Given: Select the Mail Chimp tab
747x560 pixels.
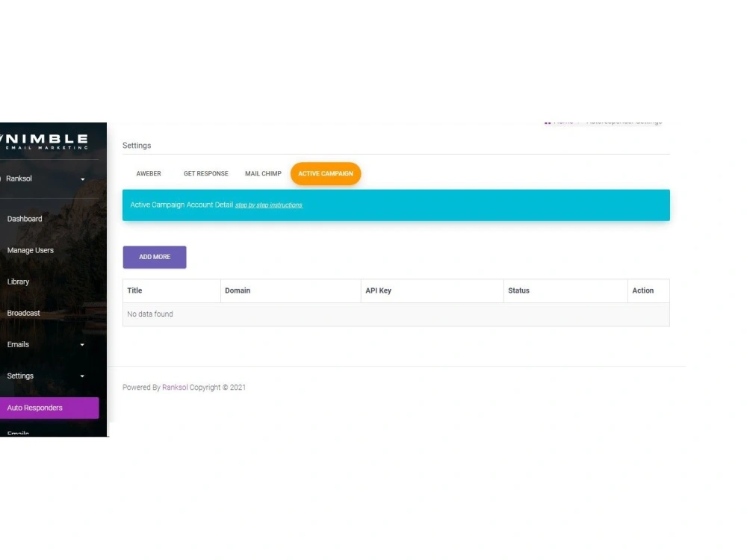Looking at the screenshot, I should pos(263,174).
